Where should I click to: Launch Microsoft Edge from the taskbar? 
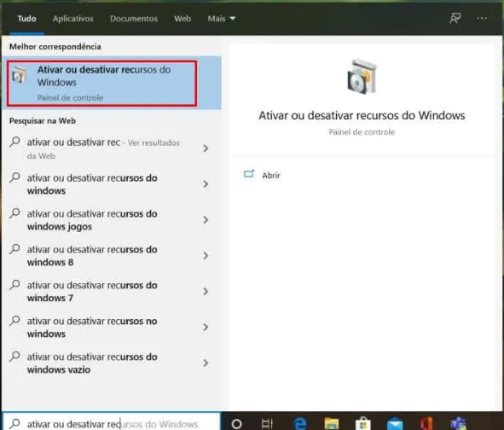tap(300, 423)
